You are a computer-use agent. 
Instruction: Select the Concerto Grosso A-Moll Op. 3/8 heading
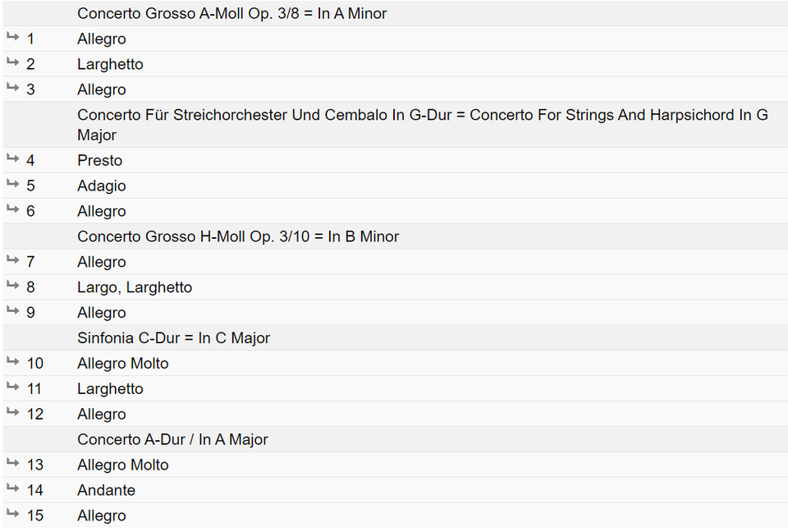pyautogui.click(x=231, y=14)
